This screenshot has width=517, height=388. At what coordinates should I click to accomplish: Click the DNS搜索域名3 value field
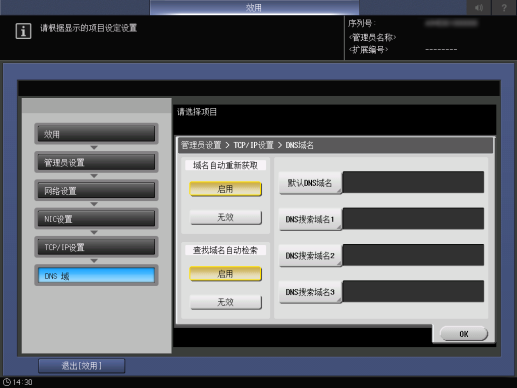tap(413, 291)
